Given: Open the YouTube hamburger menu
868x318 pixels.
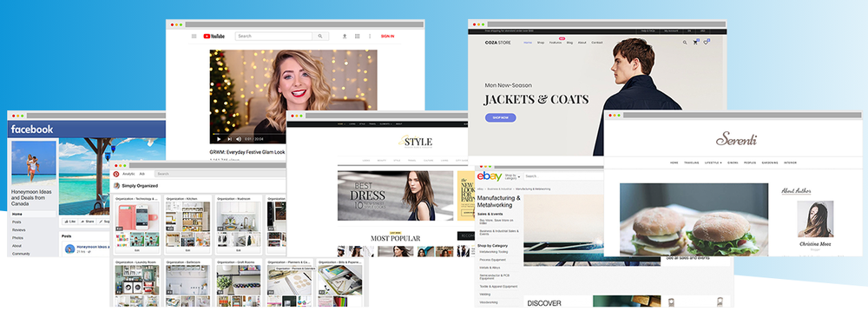Looking at the screenshot, I should [194, 36].
